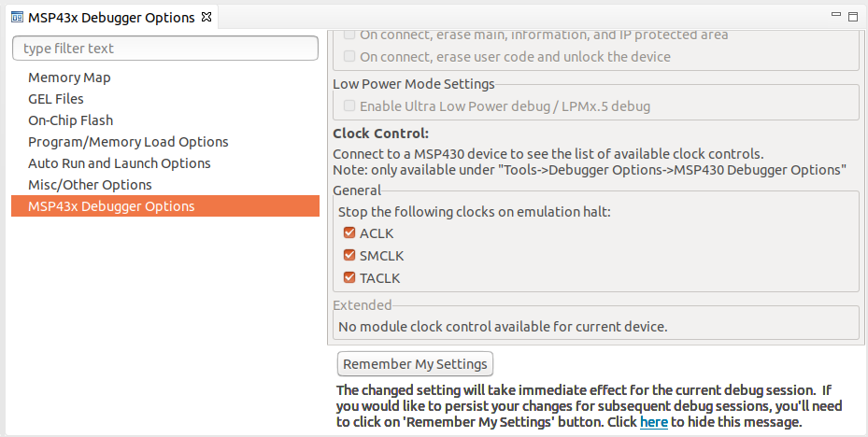Uncheck the ACLK clock checkbox
The height and width of the screenshot is (437, 868).
pos(350,233)
